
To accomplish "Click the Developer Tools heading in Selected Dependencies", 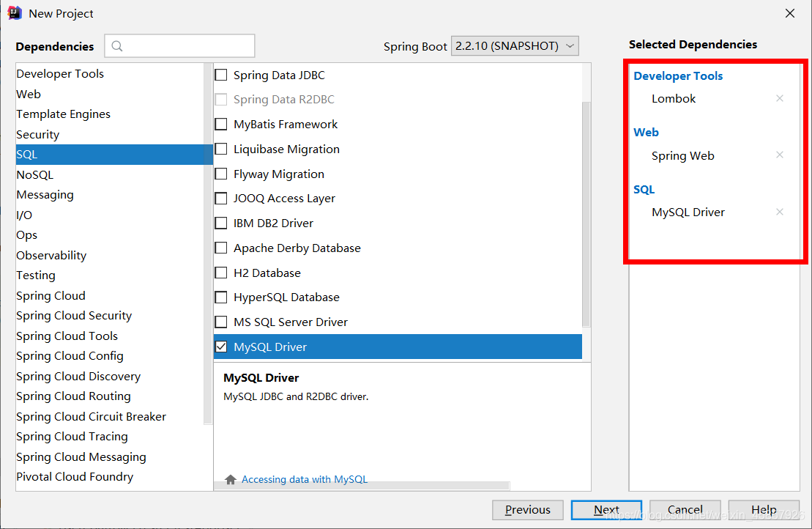I will pos(678,76).
